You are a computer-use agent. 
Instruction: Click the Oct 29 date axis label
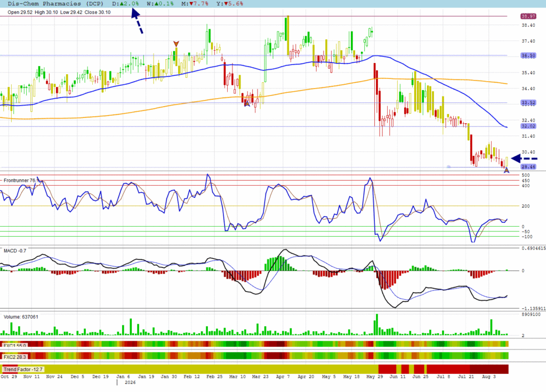(9, 377)
